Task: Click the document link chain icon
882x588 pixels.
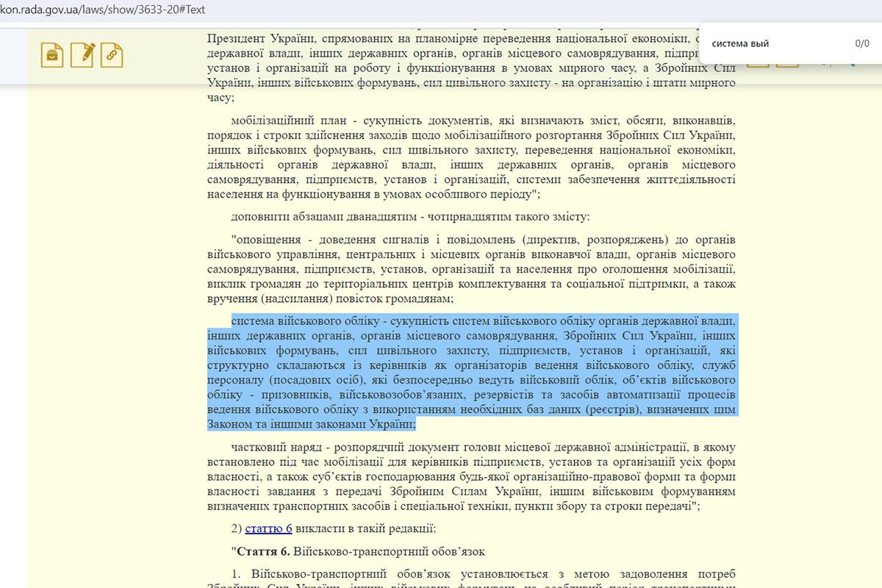Action: (x=112, y=55)
